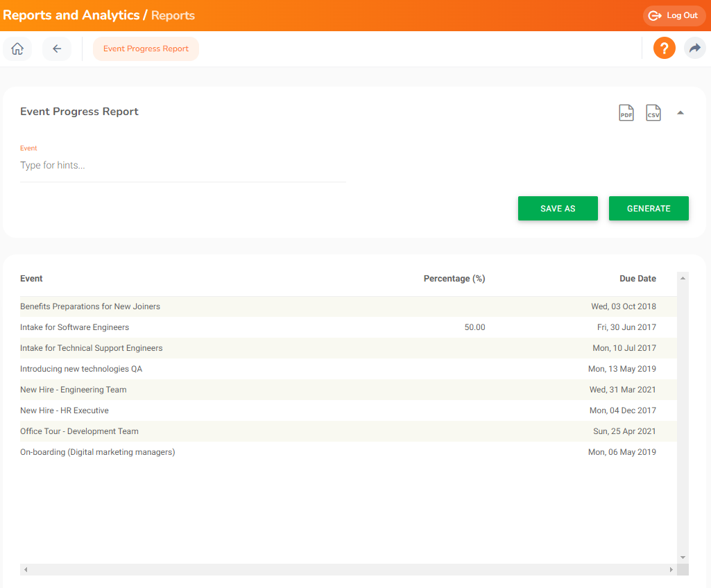This screenshot has height=588, width=711.
Task: Click due date Fri, 30 Jun 2017
Action: pyautogui.click(x=626, y=327)
